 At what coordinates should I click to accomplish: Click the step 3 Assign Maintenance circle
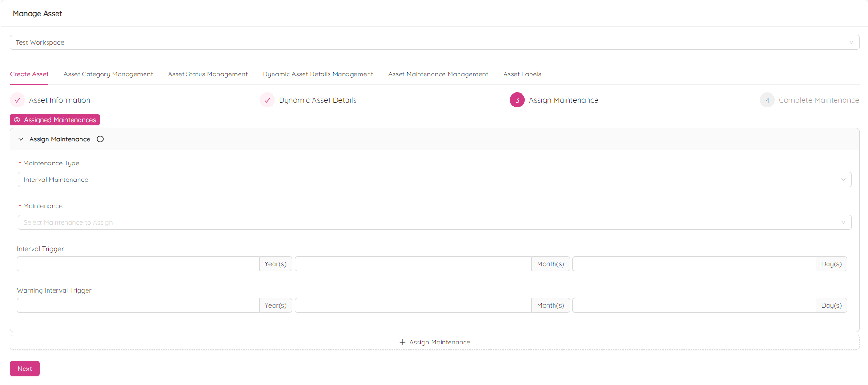(x=517, y=100)
